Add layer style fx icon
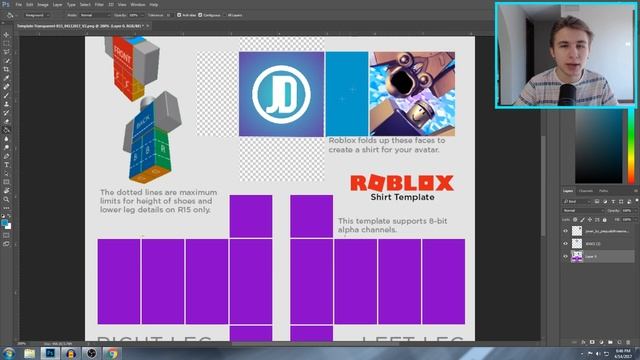The image size is (640, 360). [x=583, y=342]
